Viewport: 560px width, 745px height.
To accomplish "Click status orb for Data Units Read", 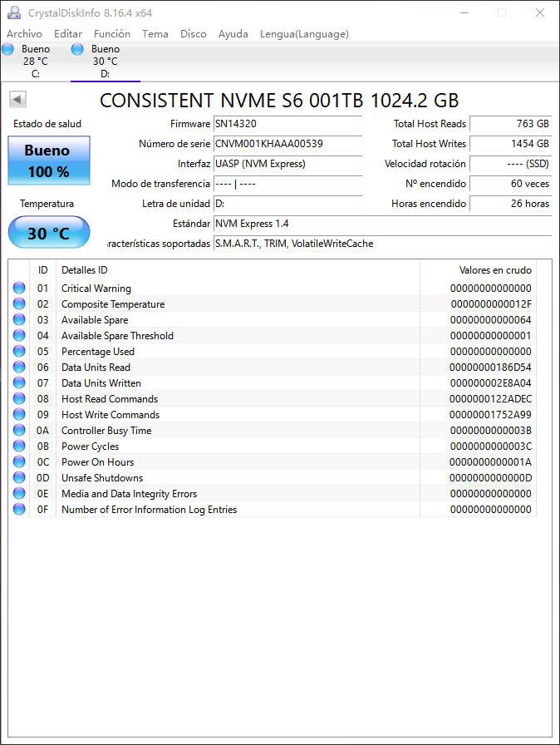I will [19, 367].
